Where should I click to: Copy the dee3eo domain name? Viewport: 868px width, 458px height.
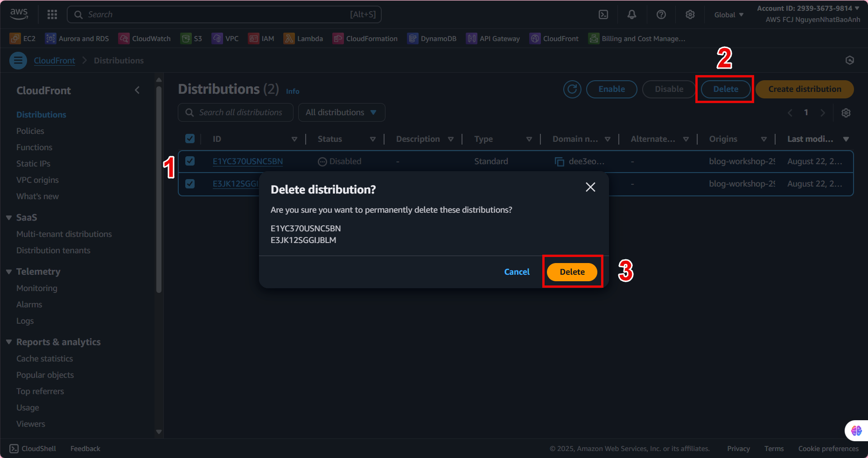(x=559, y=162)
